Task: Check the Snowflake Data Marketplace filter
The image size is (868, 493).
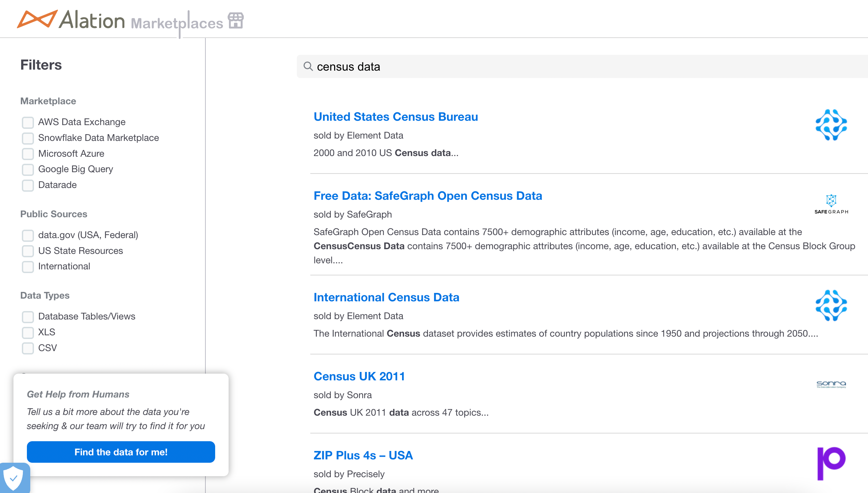Action: [28, 138]
